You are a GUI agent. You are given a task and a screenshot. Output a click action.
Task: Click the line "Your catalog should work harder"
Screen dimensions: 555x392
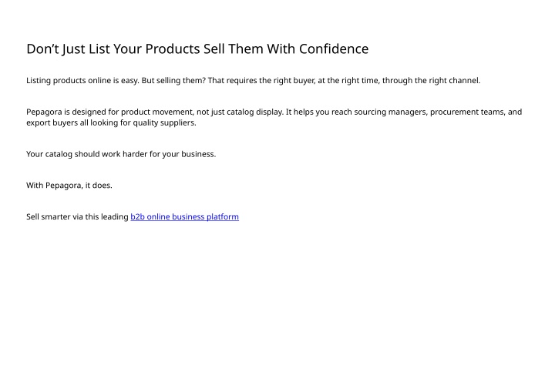87,154
